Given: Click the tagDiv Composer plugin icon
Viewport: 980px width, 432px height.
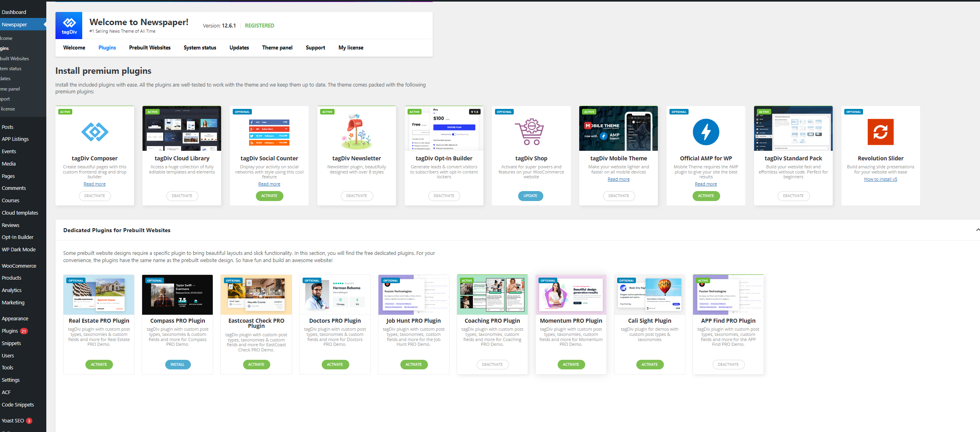Looking at the screenshot, I should coord(95,132).
